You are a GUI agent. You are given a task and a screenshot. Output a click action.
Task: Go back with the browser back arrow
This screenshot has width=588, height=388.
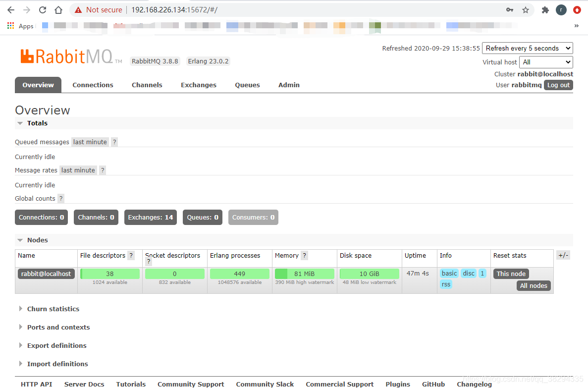click(x=11, y=10)
